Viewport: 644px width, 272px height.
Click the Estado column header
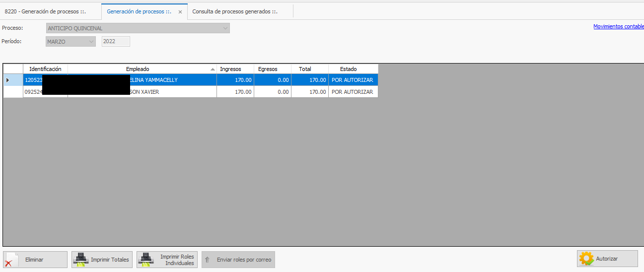[x=348, y=69]
